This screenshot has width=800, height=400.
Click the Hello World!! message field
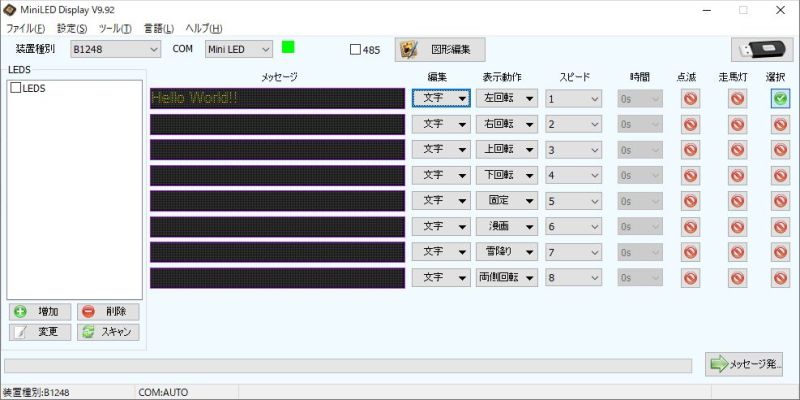pos(277,98)
